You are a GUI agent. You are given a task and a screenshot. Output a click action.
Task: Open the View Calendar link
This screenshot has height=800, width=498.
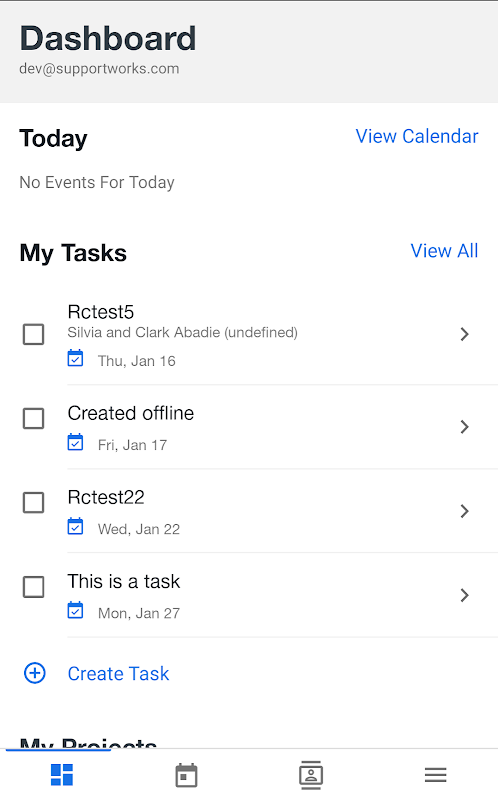point(417,136)
